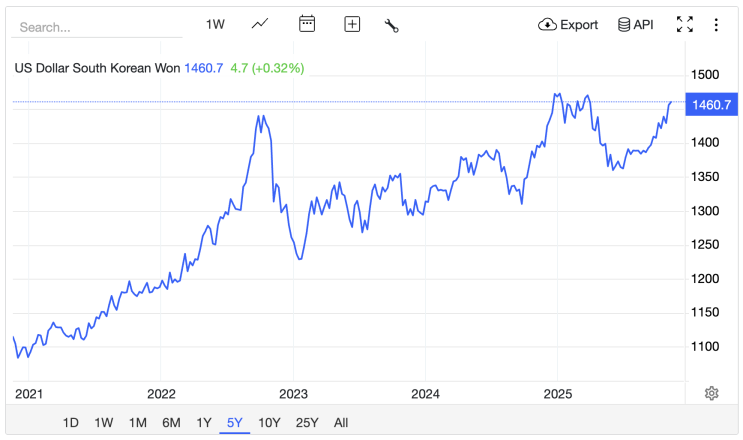743x440 pixels.
Task: Open the three-dot more options menu
Action: (716, 25)
